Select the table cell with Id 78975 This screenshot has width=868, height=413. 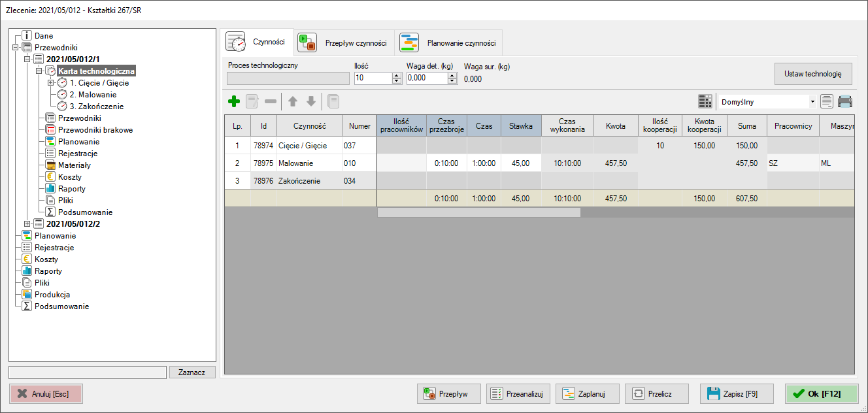(x=263, y=163)
